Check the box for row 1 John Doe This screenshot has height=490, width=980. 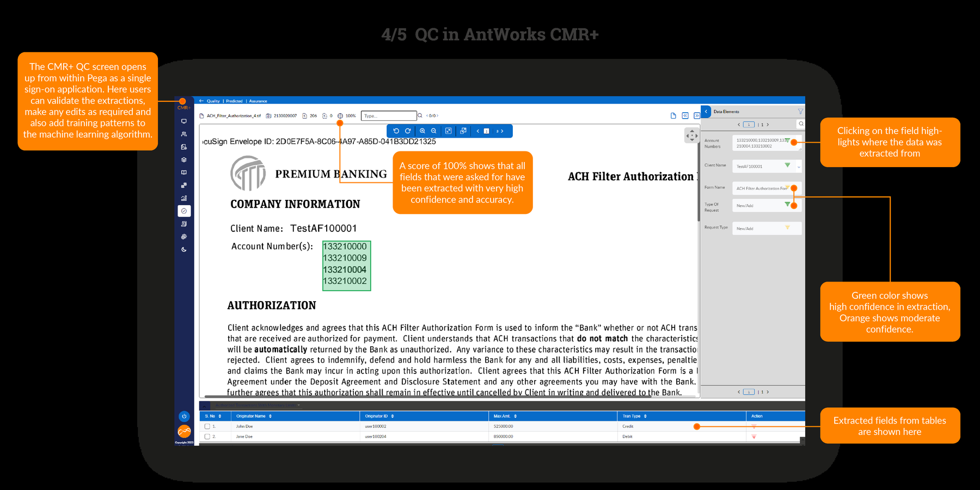click(207, 426)
